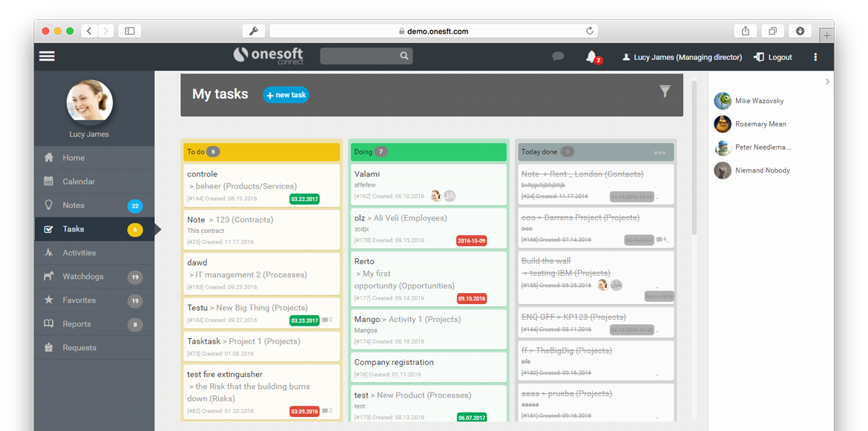Log out using Logout link
This screenshot has height=431, width=868.
click(773, 57)
